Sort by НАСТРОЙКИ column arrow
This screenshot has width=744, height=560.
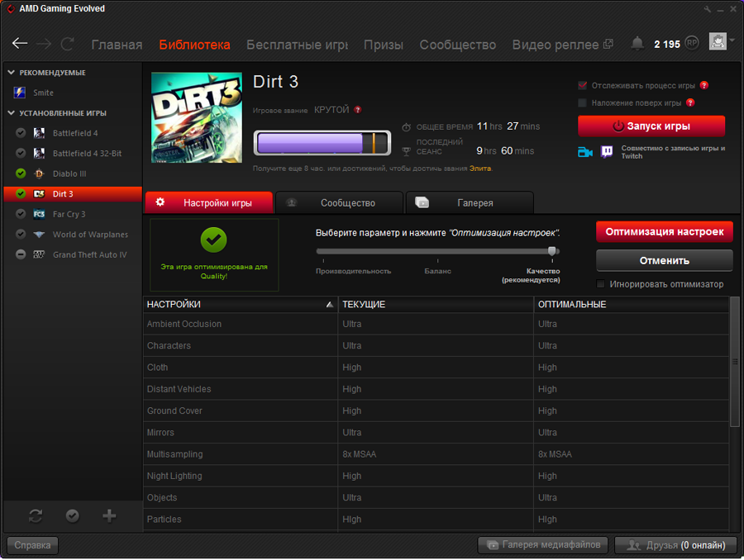(330, 305)
